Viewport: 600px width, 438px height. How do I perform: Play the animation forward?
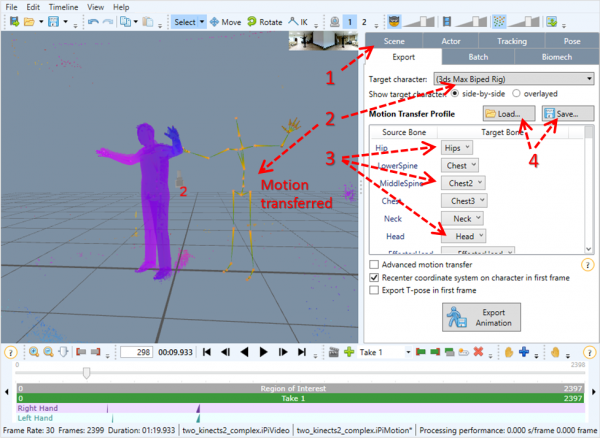[x=263, y=352]
